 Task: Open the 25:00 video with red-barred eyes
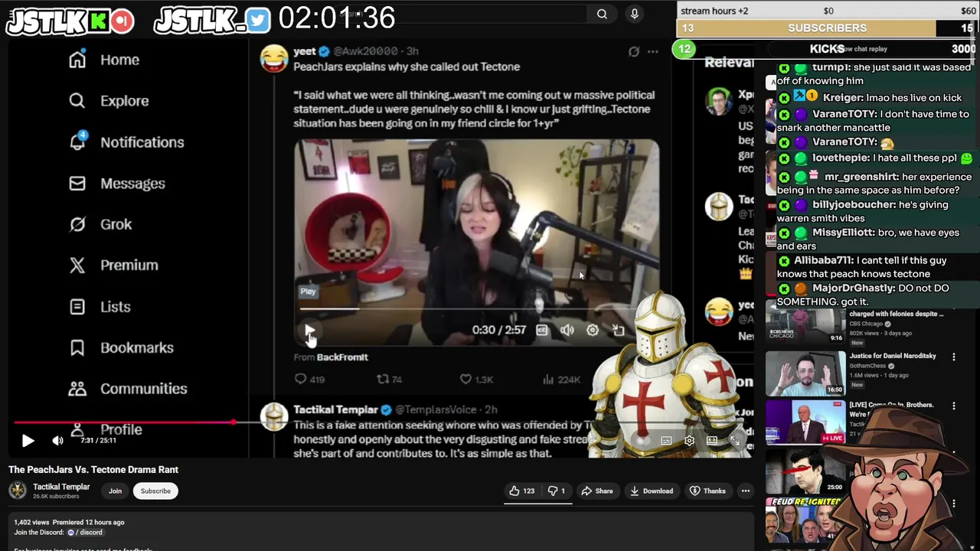click(805, 471)
